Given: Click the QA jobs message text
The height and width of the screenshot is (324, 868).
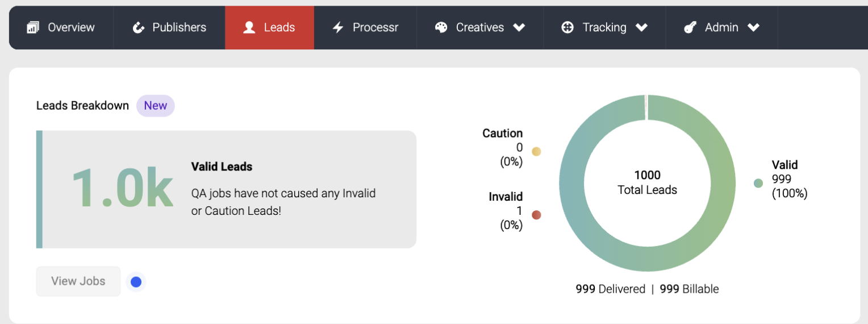Looking at the screenshot, I should click(x=283, y=202).
